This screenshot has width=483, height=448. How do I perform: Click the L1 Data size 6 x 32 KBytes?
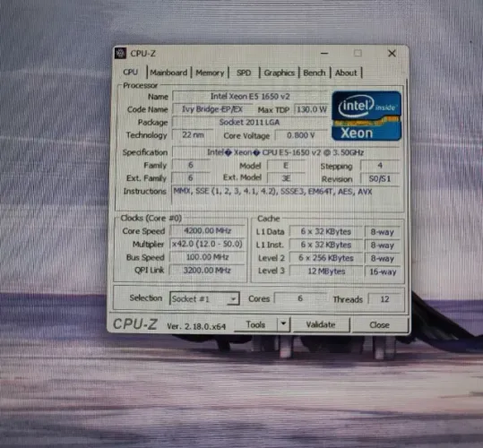[x=326, y=231]
